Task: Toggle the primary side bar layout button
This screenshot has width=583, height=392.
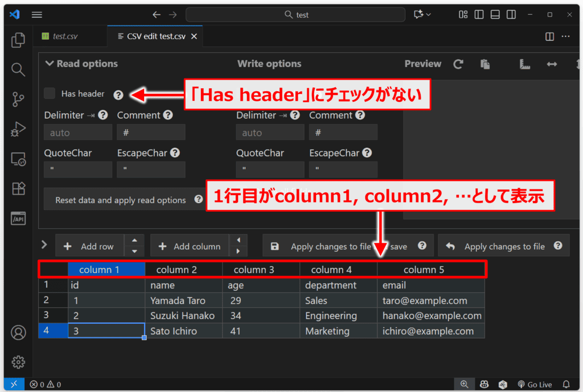Action: [x=479, y=14]
